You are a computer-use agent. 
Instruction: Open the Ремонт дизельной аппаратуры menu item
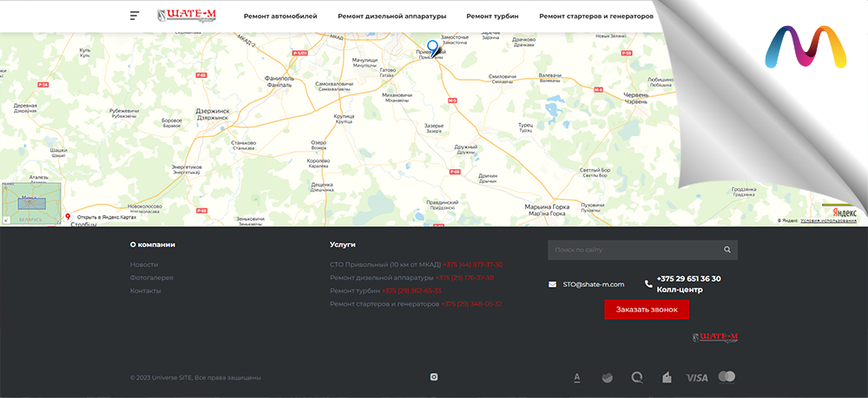392,16
